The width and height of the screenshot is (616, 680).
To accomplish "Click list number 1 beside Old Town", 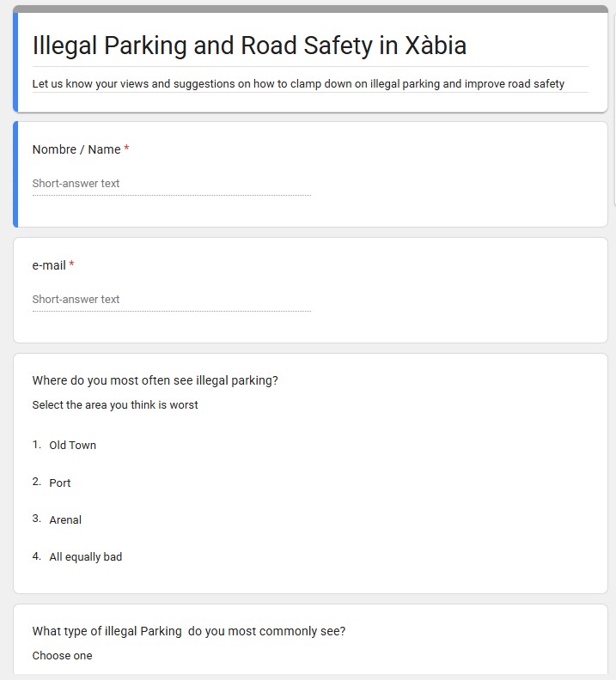I will click(x=37, y=445).
